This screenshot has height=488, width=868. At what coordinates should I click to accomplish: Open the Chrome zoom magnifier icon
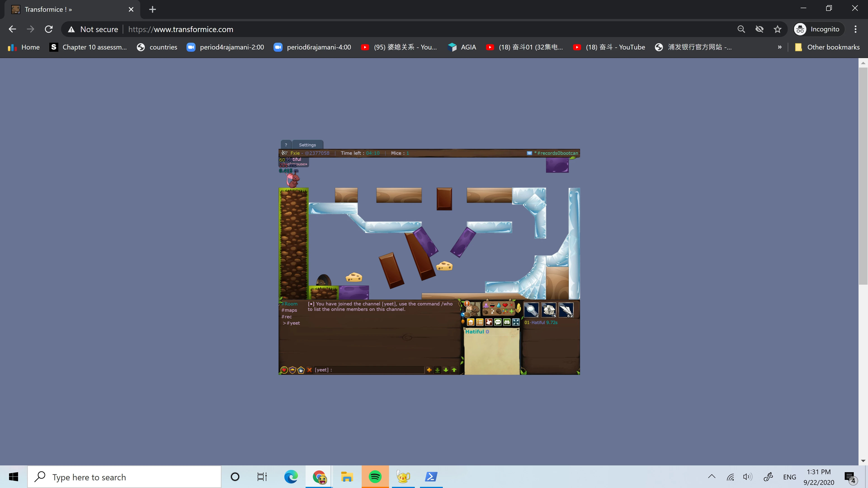click(x=741, y=29)
